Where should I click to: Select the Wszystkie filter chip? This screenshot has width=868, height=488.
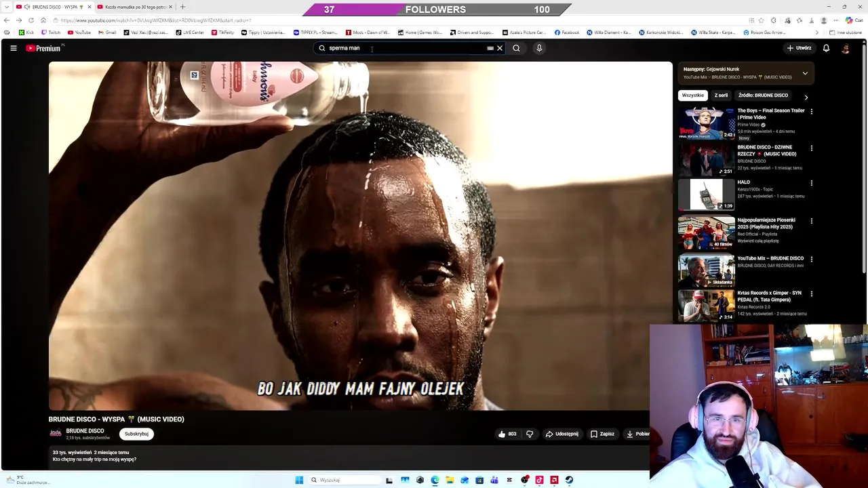692,96
